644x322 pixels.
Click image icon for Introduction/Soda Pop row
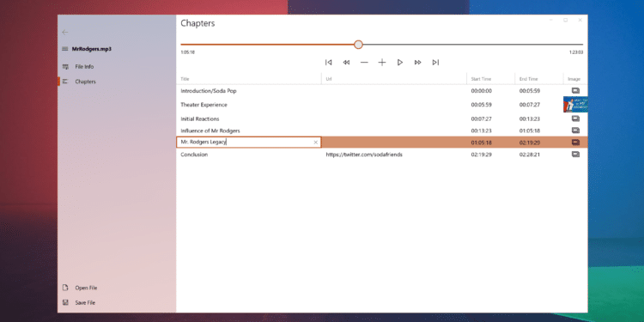tap(575, 91)
